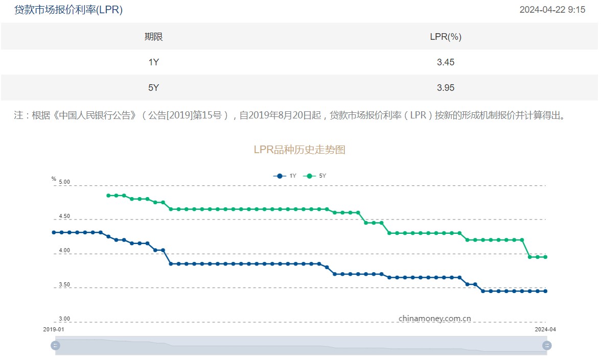The image size is (601, 364).
Task: Click the chinamoney.com.cn watermark
Action: 434,319
